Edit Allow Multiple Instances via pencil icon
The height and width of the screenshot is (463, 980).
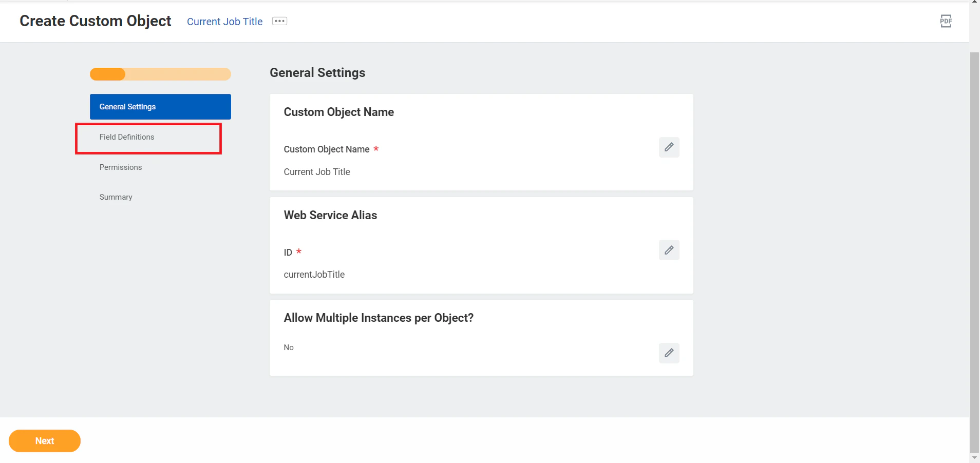pos(669,353)
